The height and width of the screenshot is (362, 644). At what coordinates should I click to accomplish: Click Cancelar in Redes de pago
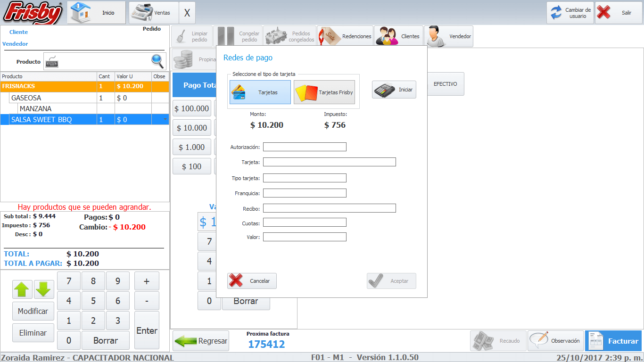252,281
